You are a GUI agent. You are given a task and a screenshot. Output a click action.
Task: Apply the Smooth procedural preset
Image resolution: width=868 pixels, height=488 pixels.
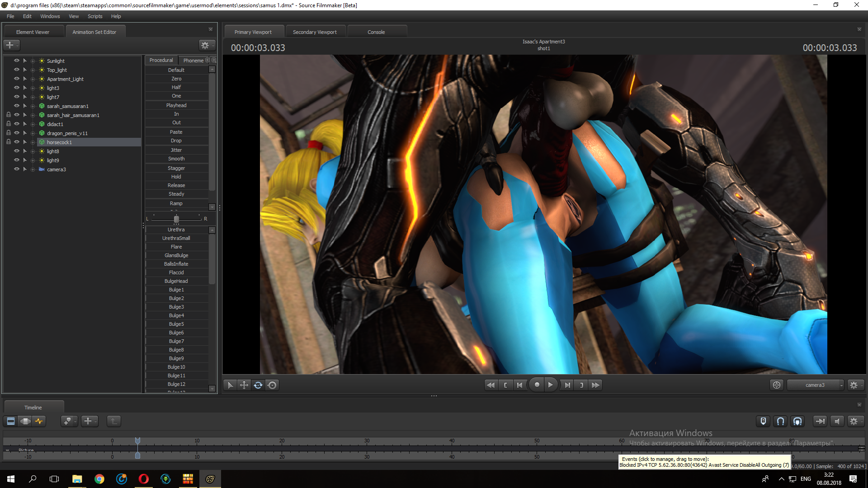[176, 159]
